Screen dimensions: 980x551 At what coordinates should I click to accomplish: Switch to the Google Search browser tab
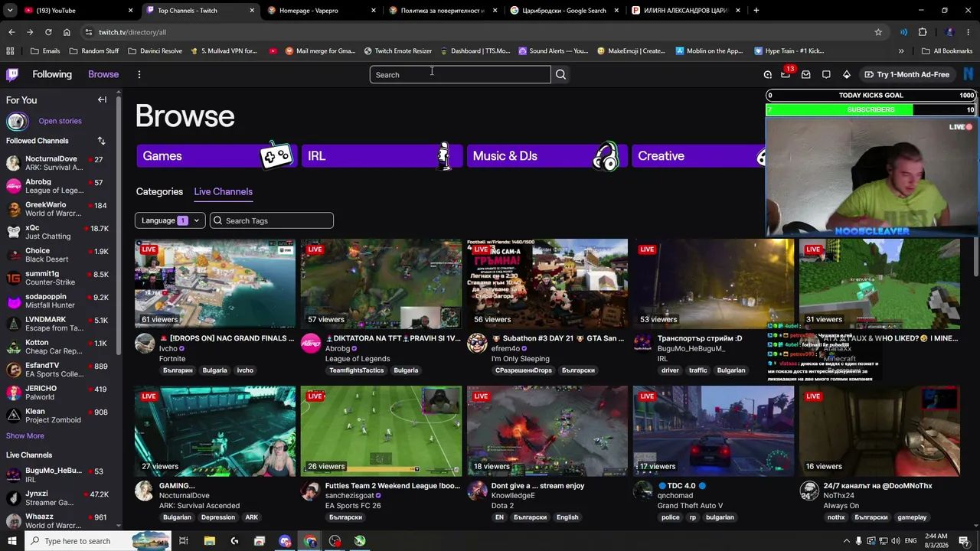pos(563,10)
